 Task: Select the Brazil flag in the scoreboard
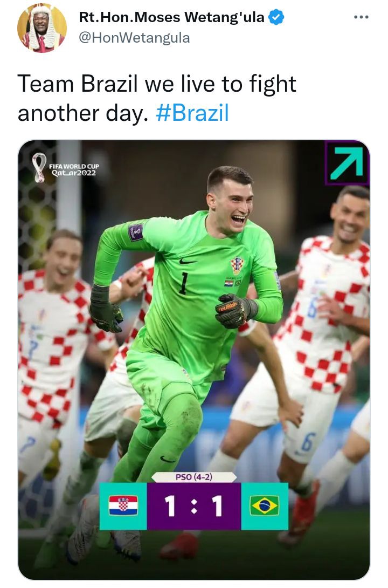click(265, 505)
